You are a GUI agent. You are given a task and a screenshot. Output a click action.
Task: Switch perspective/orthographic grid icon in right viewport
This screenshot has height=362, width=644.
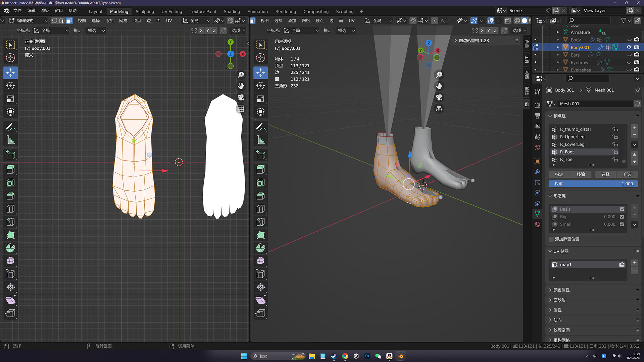[439, 109]
